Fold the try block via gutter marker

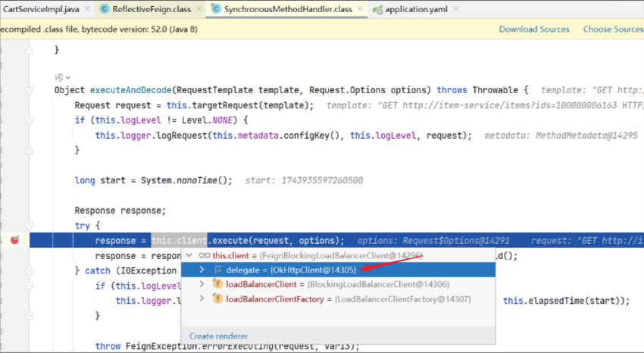pos(30,225)
